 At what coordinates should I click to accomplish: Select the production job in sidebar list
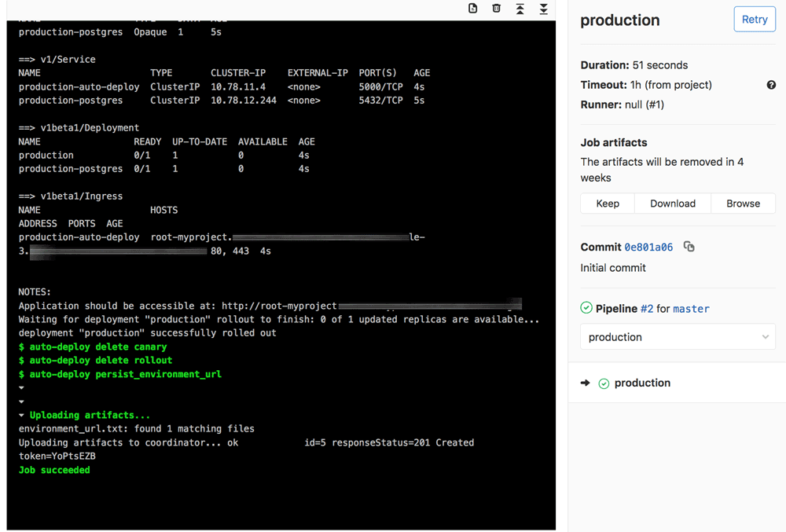pos(642,383)
